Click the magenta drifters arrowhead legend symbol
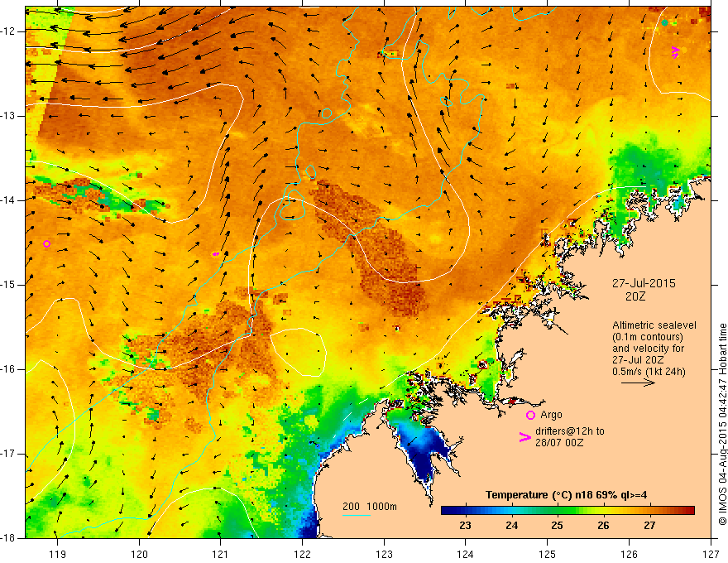The image size is (728, 563). click(525, 436)
